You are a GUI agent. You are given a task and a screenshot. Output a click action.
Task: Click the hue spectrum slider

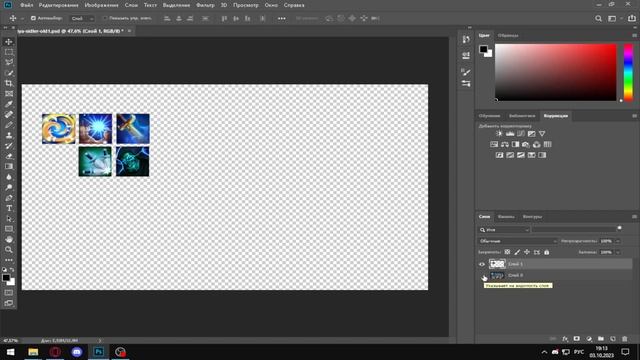(629, 72)
